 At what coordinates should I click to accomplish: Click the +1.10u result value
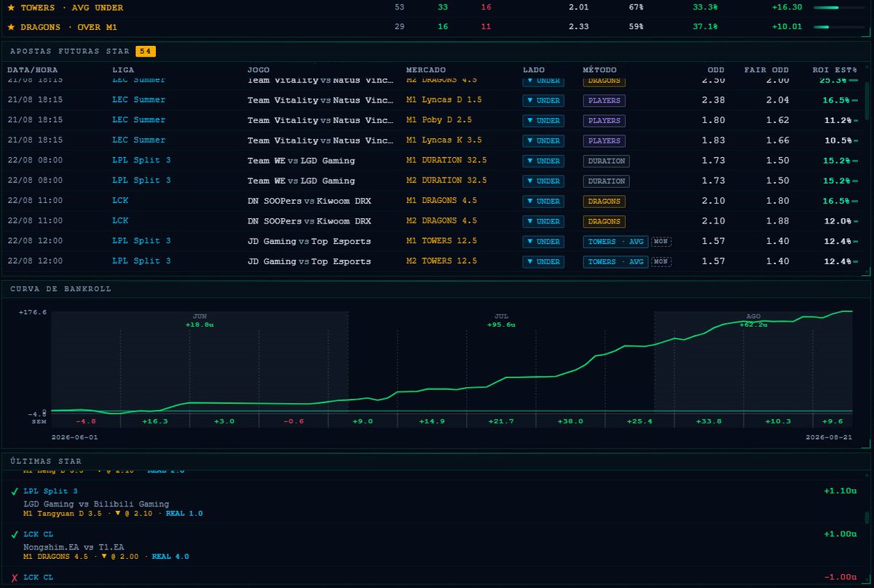tap(840, 491)
